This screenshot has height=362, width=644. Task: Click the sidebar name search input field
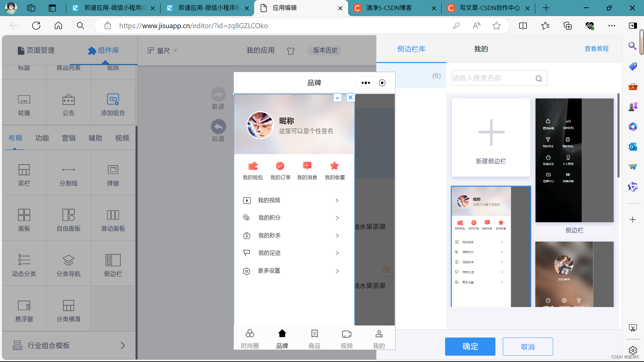[x=492, y=78]
